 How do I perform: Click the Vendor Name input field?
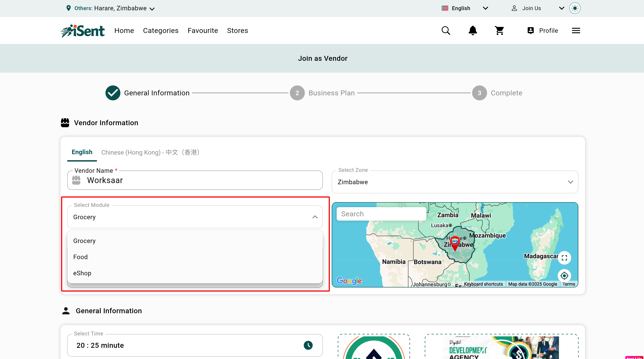pyautogui.click(x=200, y=180)
